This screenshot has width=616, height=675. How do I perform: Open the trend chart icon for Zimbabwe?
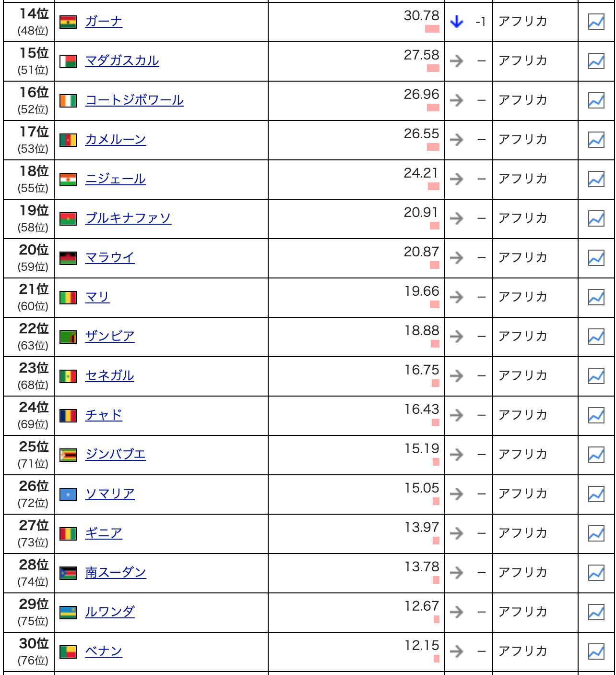[x=596, y=455]
